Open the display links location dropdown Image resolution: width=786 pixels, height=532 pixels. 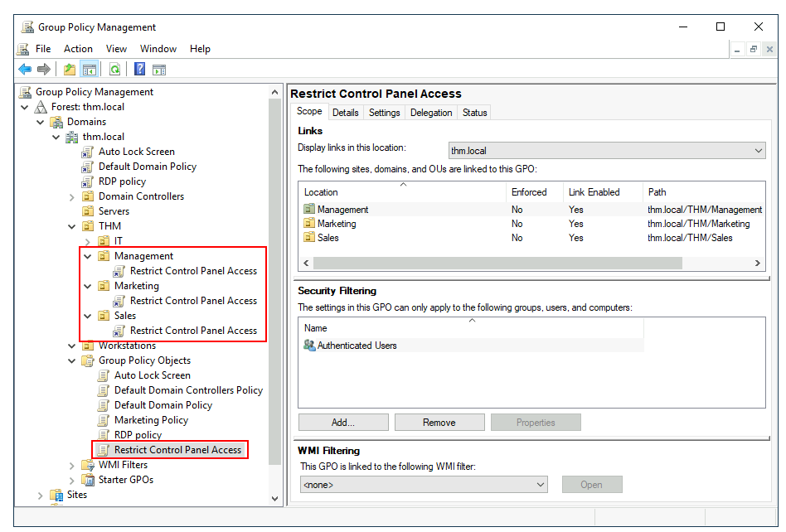606,151
